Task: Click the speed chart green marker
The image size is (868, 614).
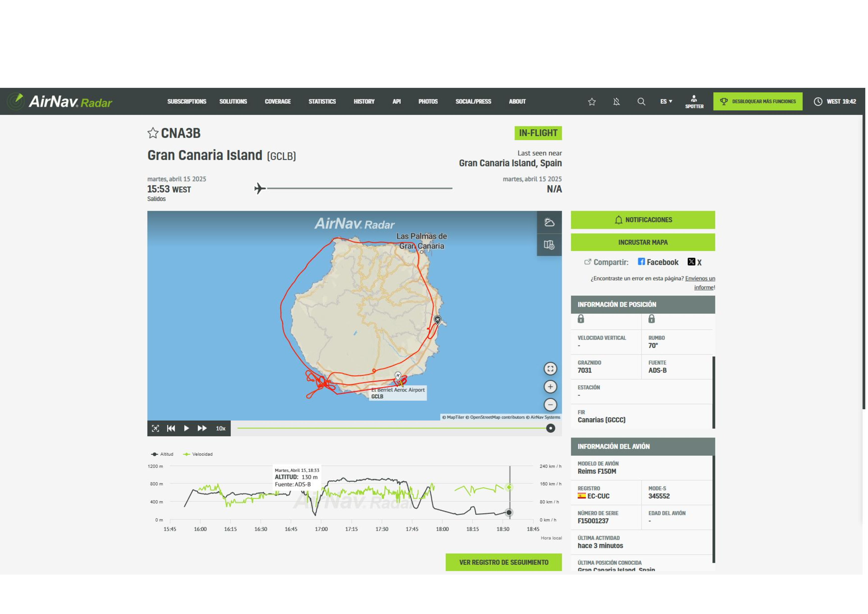Action: [x=509, y=487]
